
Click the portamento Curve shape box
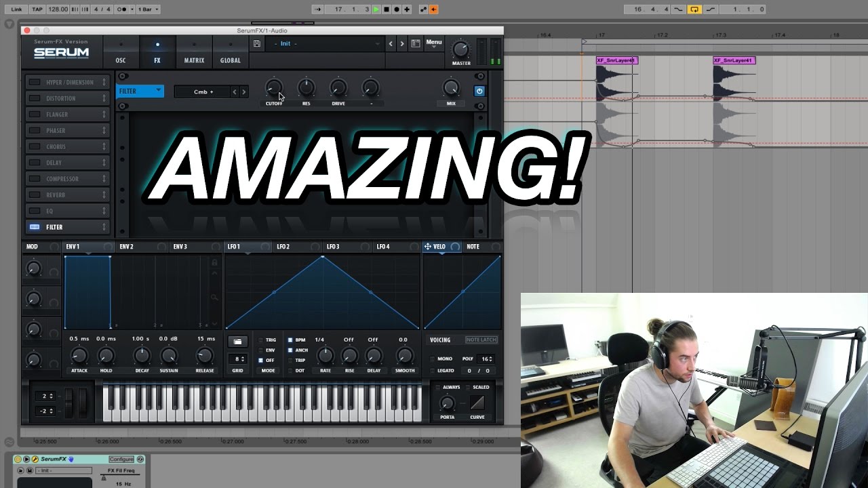pyautogui.click(x=477, y=403)
